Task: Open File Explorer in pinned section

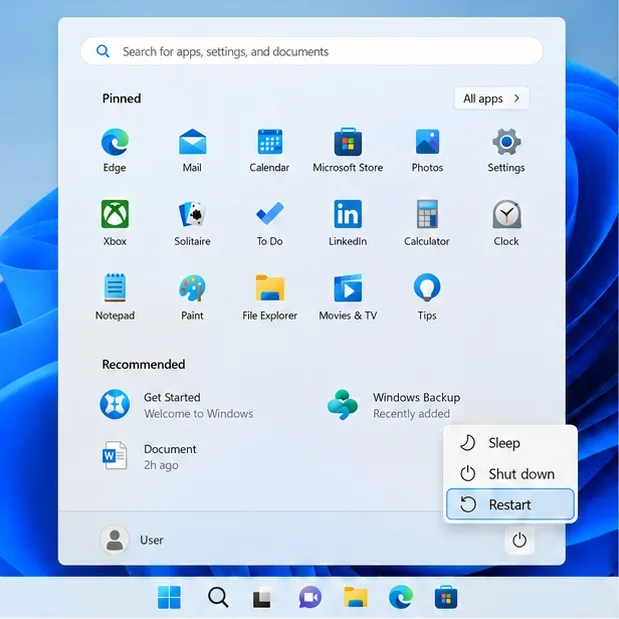Action: click(270, 297)
